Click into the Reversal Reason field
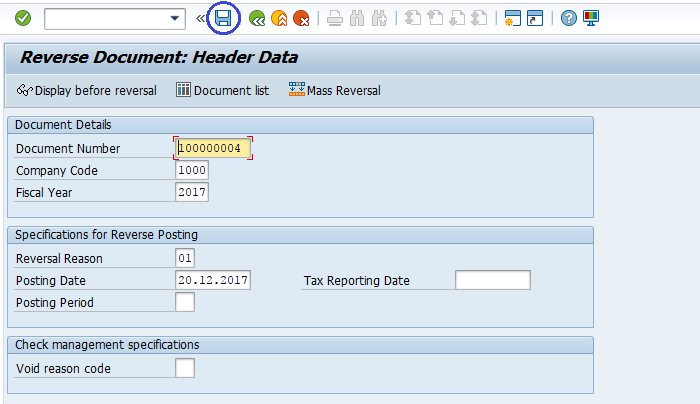The width and height of the screenshot is (700, 404). pos(185,258)
